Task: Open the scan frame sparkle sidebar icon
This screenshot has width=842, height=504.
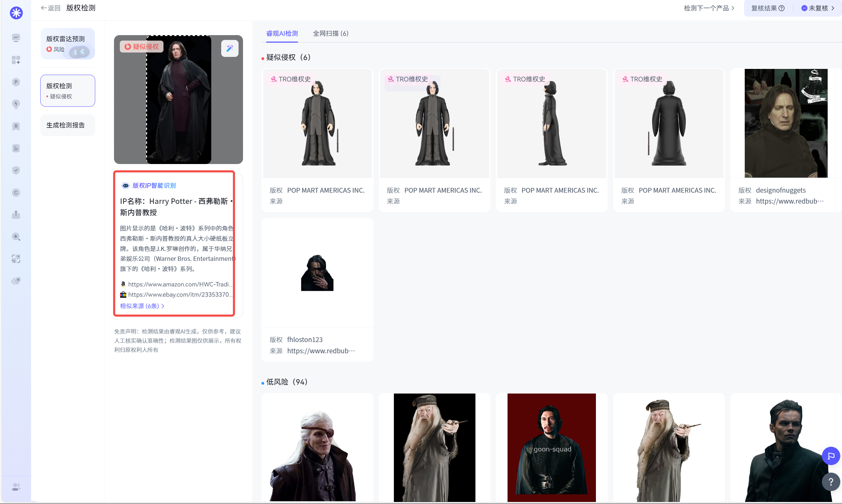Action: [16, 259]
